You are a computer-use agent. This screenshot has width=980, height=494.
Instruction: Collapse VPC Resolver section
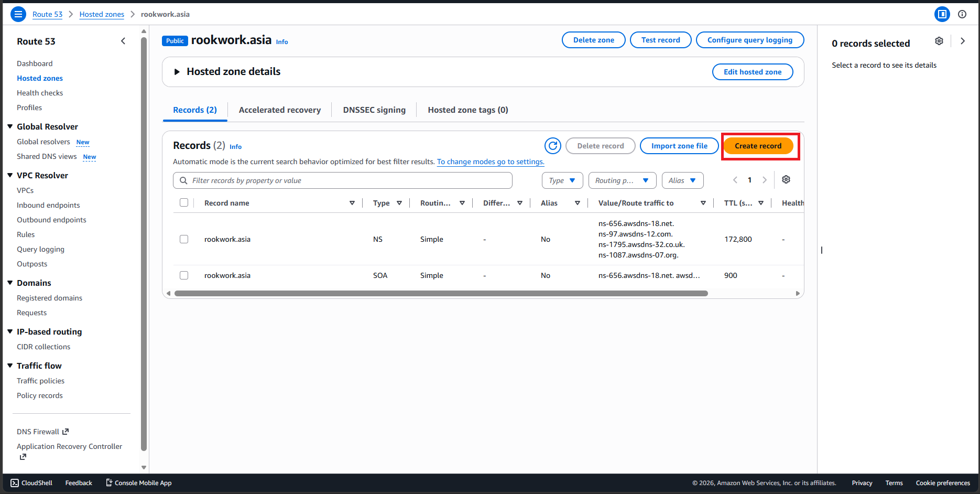pyautogui.click(x=10, y=175)
